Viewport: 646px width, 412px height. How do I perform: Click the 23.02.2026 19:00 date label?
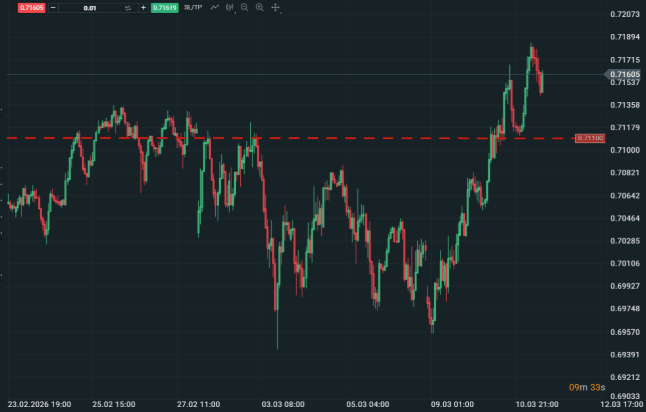pos(38,404)
